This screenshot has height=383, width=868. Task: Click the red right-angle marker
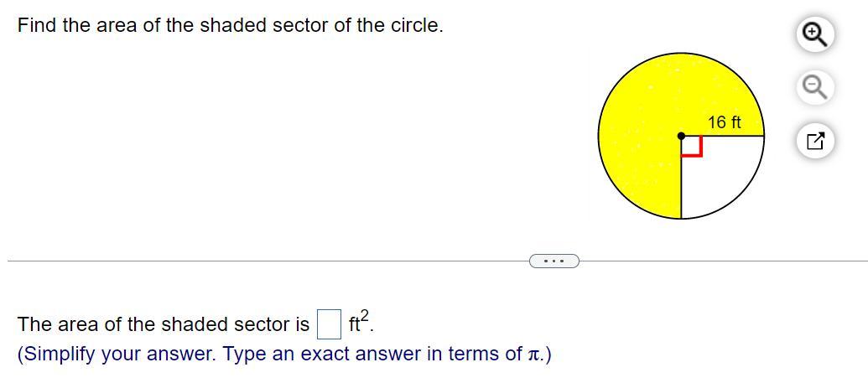pyautogui.click(x=693, y=147)
